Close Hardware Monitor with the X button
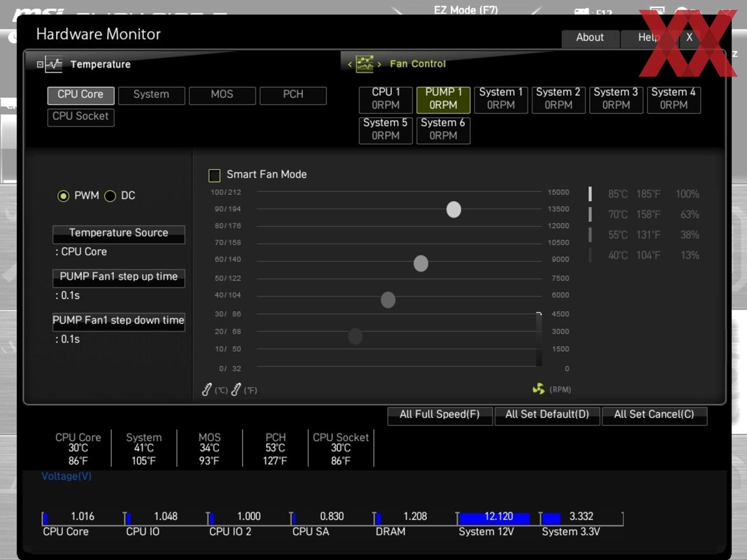Screen dimensions: 747x560 [x=689, y=38]
